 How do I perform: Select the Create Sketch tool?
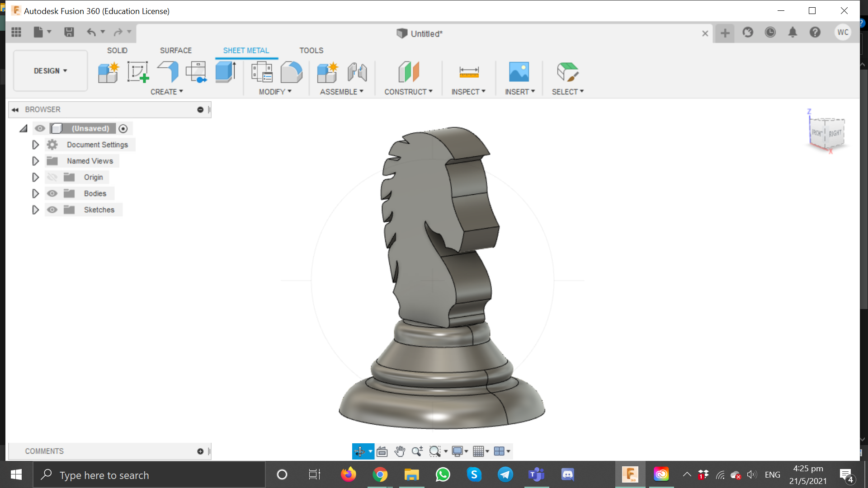coord(138,72)
